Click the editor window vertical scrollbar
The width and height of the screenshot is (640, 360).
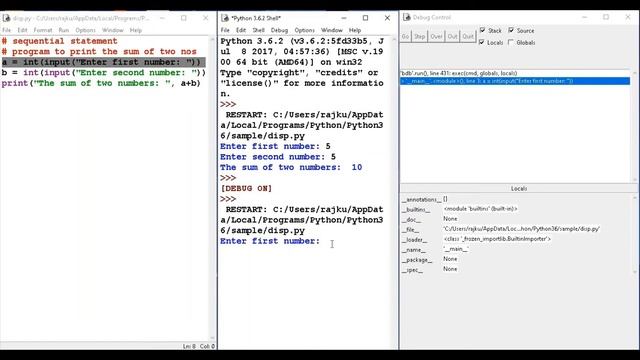click(212, 189)
